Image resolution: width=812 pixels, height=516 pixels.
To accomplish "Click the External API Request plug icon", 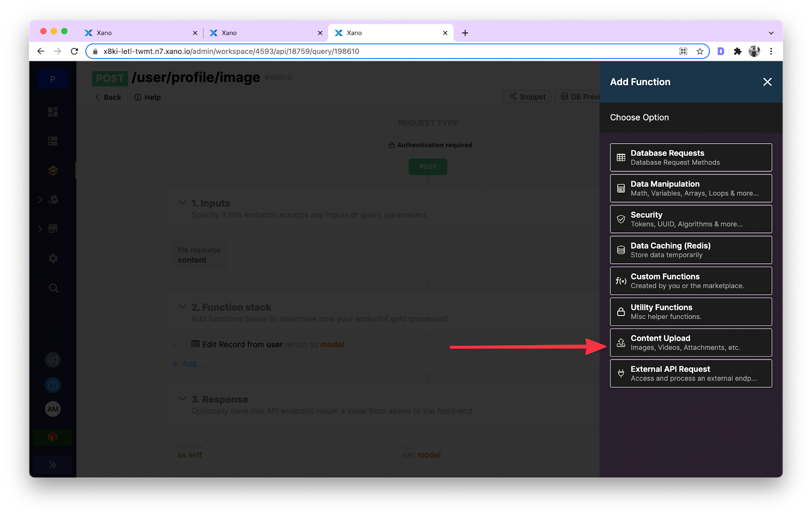I will [621, 374].
